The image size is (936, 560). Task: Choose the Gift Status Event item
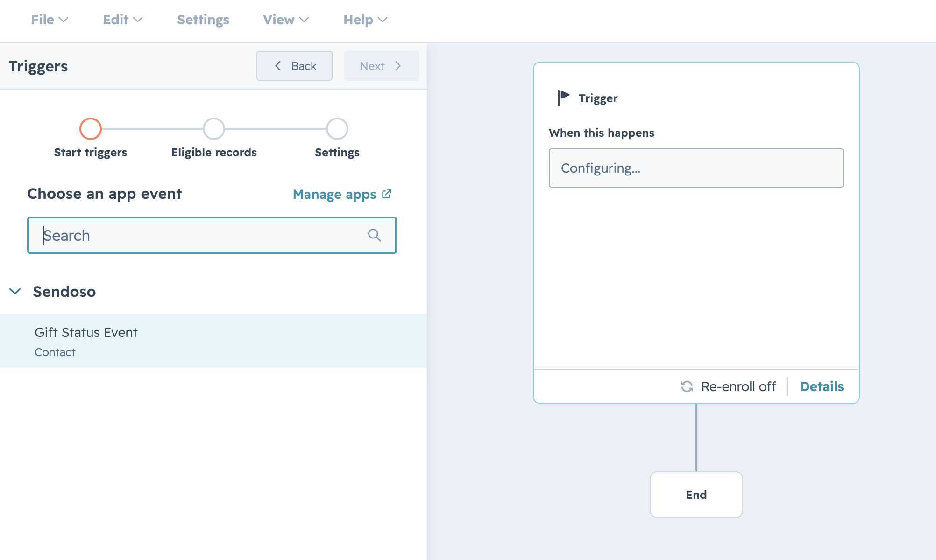pos(213,341)
